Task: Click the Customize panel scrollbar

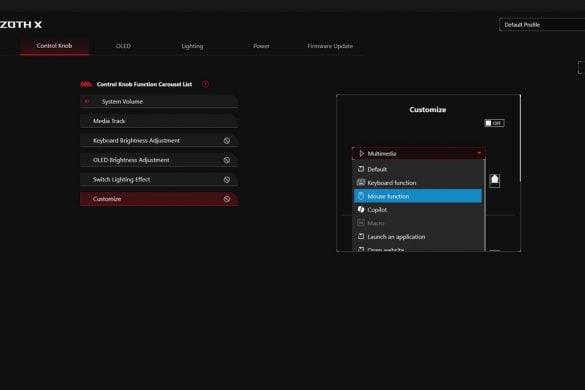Action: click(x=520, y=138)
